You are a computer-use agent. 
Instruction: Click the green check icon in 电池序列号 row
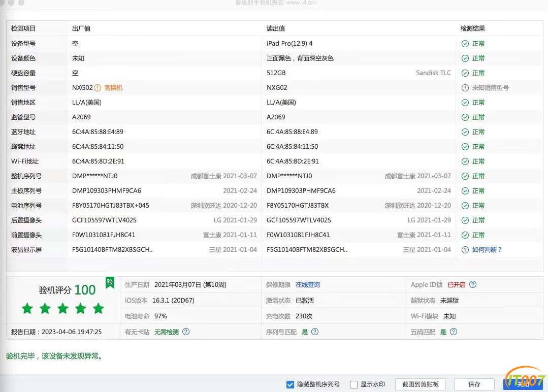tap(465, 206)
